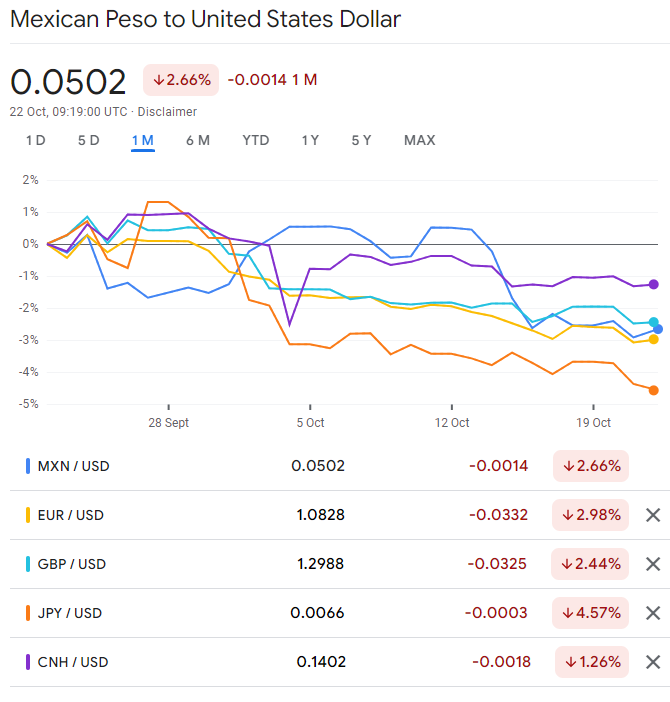Click the GBP / USD 2.44% change badge
This screenshot has height=702, width=670.
[590, 564]
